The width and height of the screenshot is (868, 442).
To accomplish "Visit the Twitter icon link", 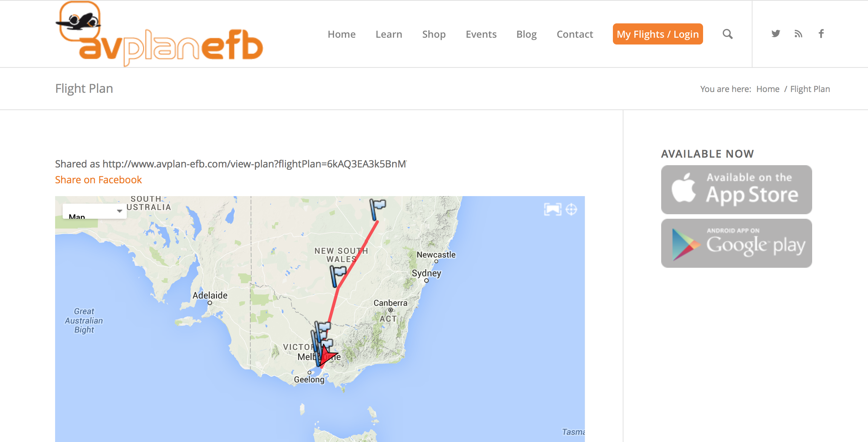I will point(776,34).
